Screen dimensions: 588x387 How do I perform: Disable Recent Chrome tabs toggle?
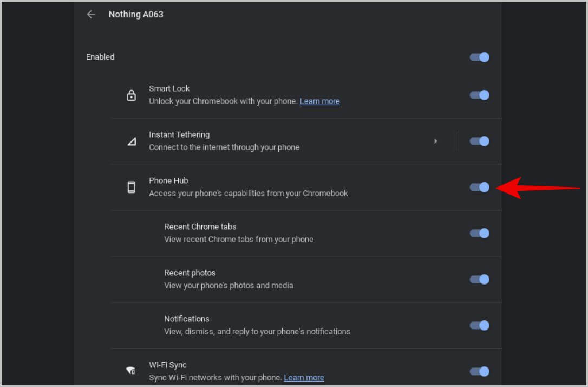point(480,233)
